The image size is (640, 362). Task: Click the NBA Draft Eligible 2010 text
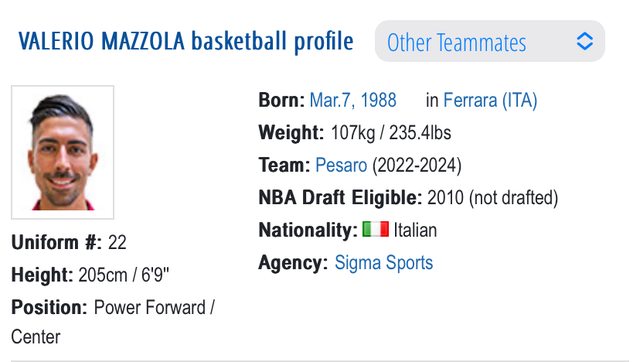click(x=408, y=198)
